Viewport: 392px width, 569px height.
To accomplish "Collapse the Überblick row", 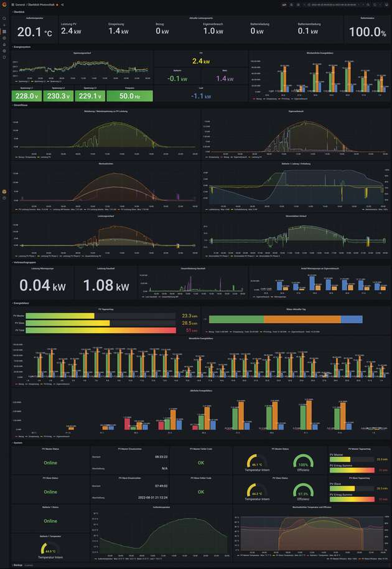I will click(17, 12).
